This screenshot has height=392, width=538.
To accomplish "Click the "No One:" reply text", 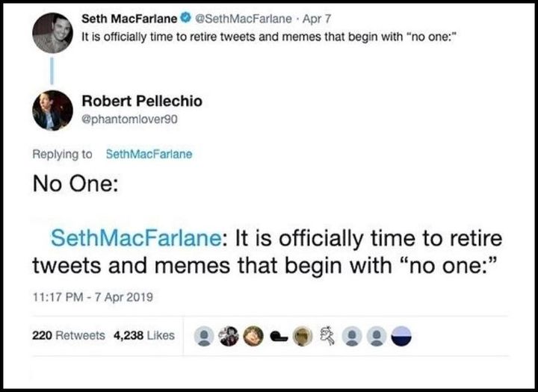I will click(75, 184).
